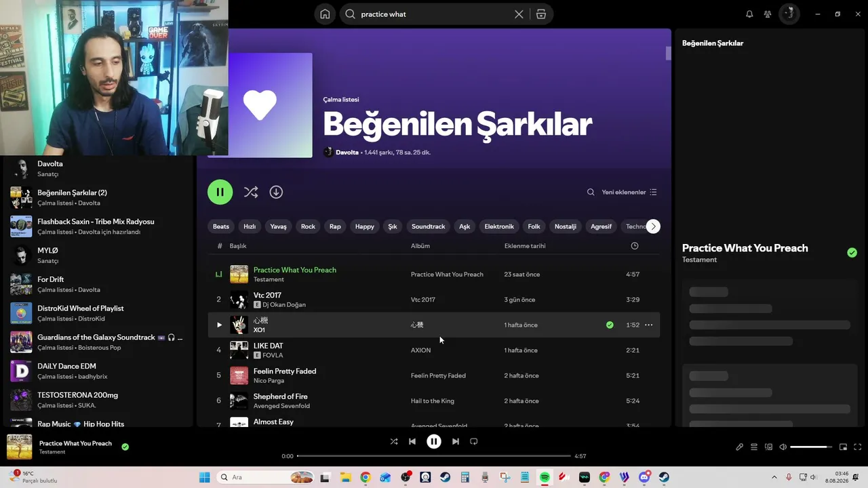Show more genre chips with the right arrow
The image size is (868, 488).
tap(653, 226)
